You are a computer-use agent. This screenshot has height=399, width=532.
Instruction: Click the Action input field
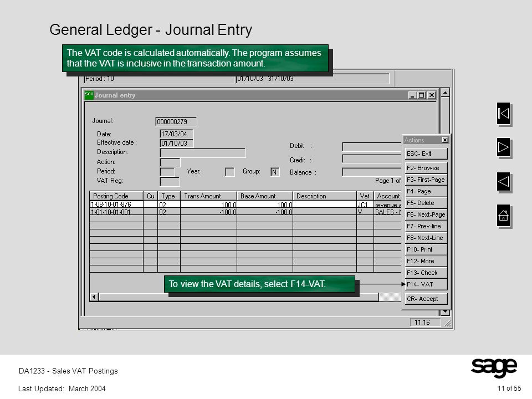click(x=170, y=162)
